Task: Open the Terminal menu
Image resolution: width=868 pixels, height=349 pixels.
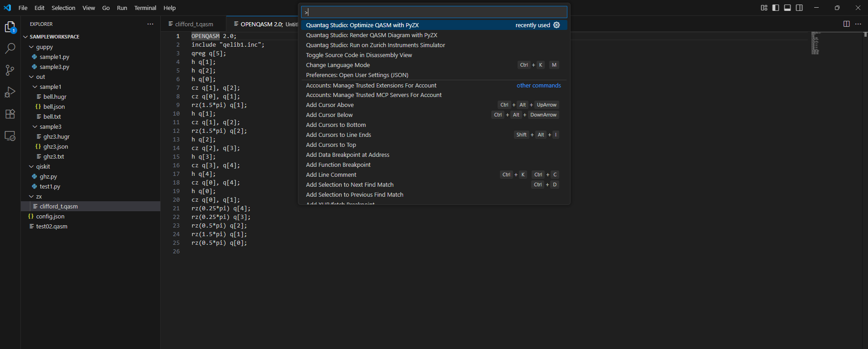Action: [x=145, y=8]
